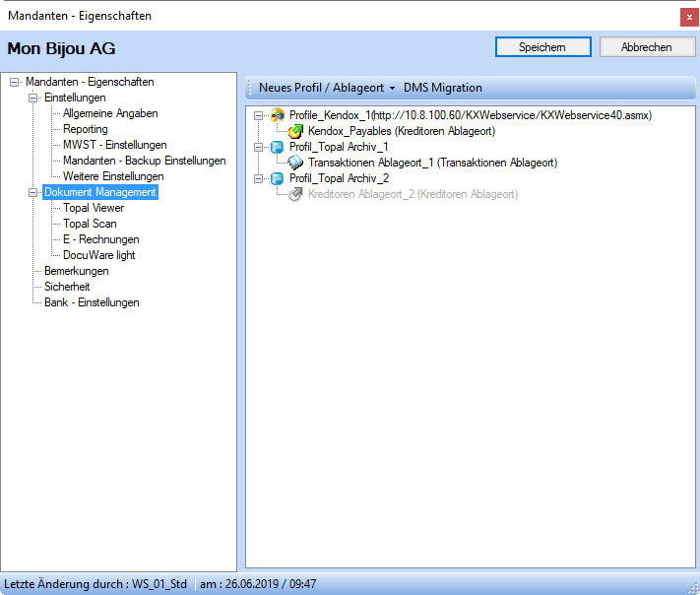Open E - Rechnungen settings

click(x=100, y=239)
